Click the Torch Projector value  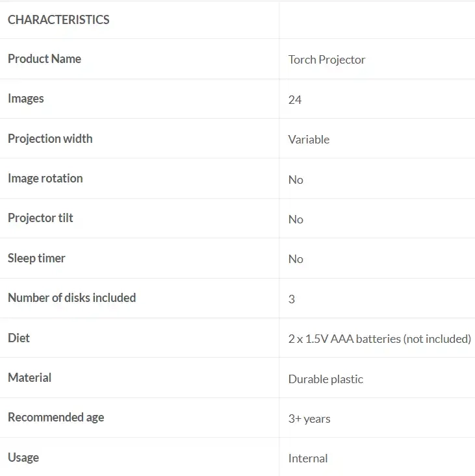coord(327,60)
